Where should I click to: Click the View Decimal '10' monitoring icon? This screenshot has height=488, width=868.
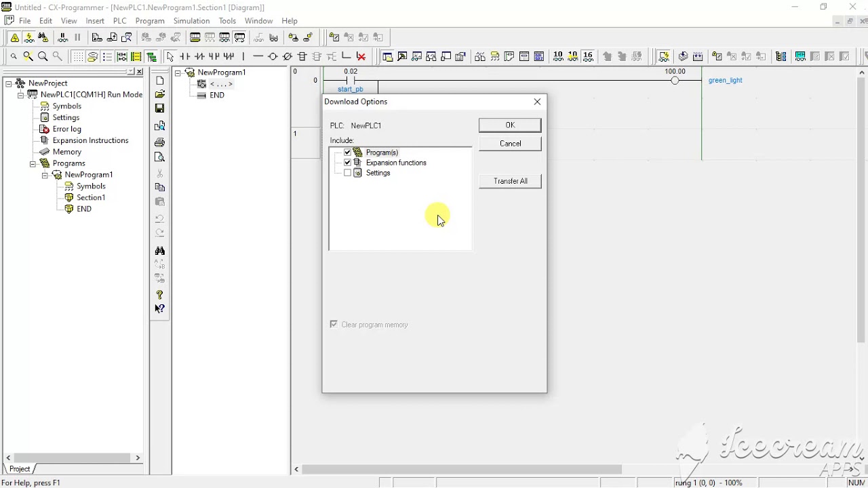pos(558,57)
